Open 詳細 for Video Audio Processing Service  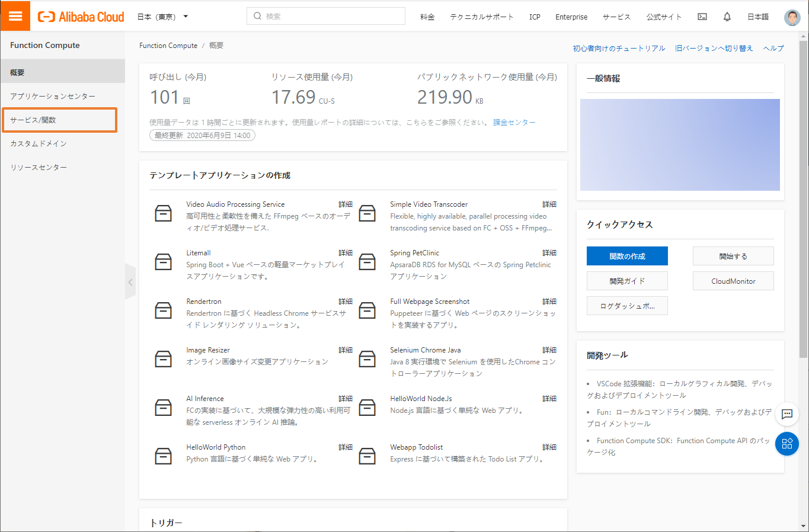pos(346,204)
